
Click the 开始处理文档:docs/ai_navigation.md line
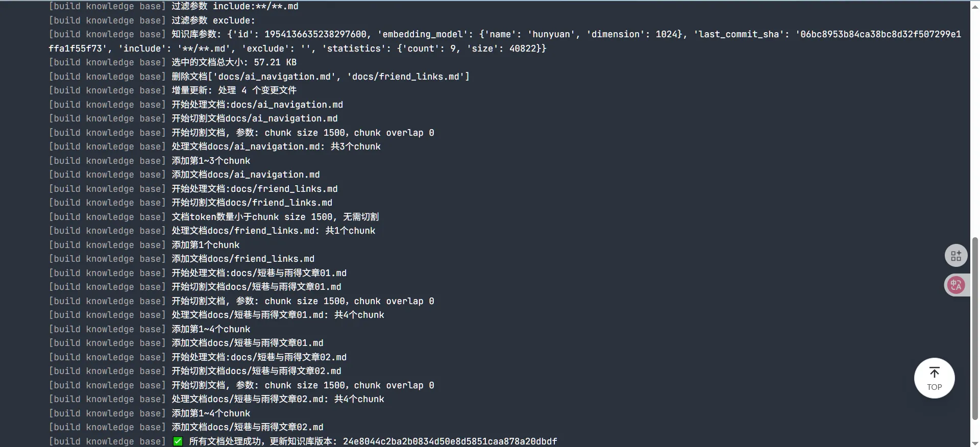pos(195,105)
